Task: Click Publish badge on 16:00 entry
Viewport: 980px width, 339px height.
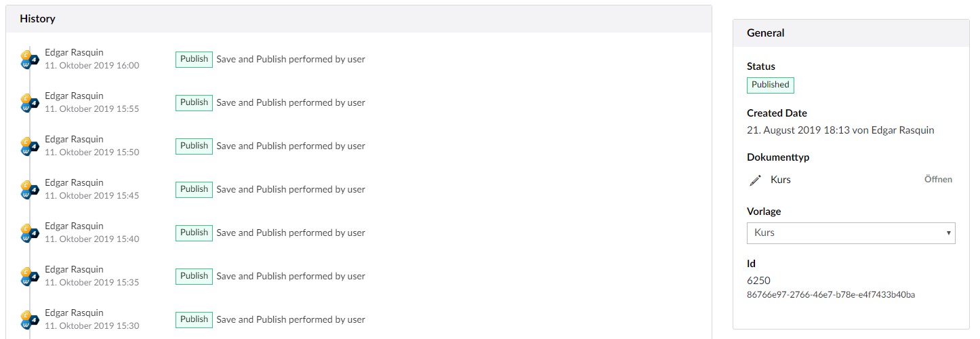Action: point(194,59)
